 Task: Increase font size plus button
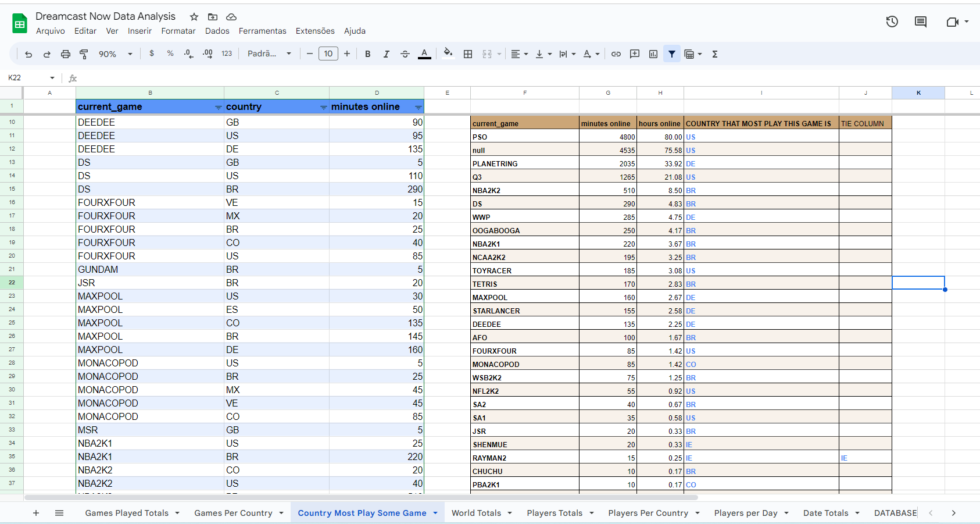347,54
